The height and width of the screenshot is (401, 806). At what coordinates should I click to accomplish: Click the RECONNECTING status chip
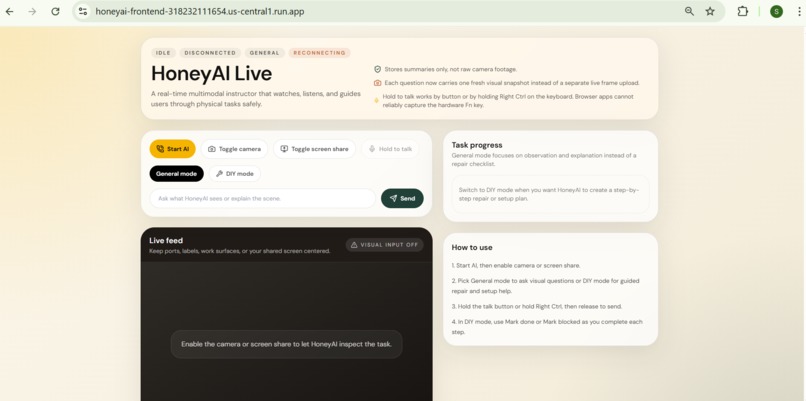(320, 53)
